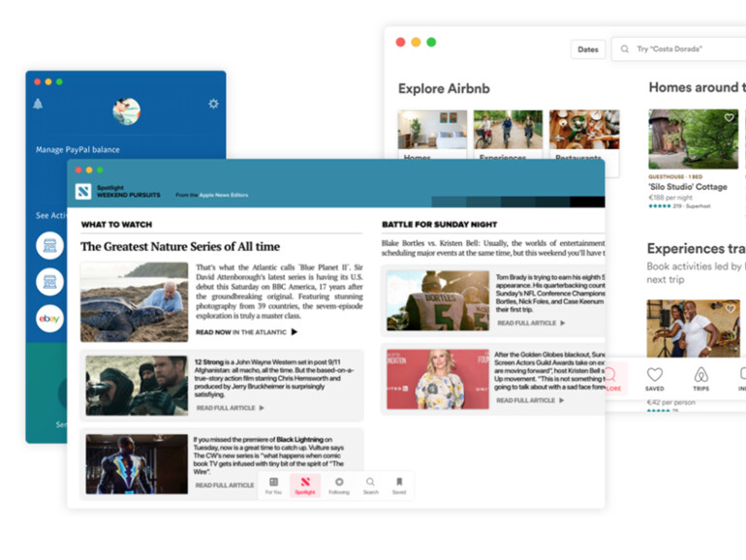Close the Apple News window
The image size is (746, 560).
78,170
